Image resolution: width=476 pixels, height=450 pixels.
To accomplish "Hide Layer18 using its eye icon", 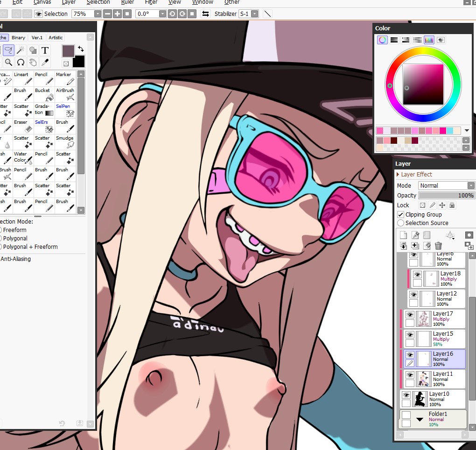I will point(417,274).
